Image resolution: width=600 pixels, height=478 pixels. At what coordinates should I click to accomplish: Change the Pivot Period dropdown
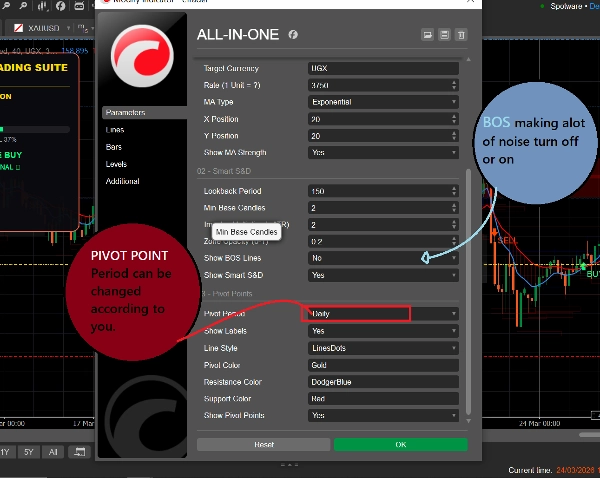point(383,314)
